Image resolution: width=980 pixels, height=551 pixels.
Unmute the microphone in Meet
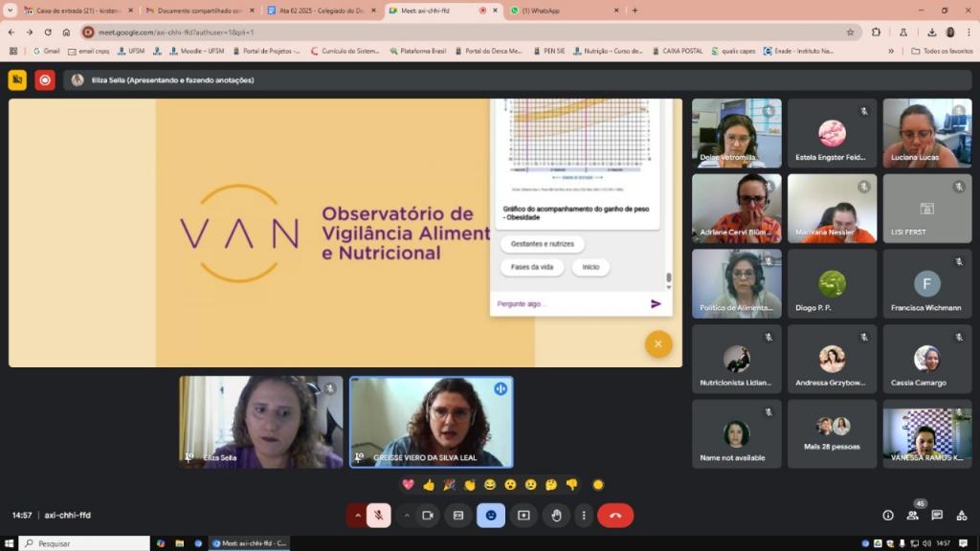pyautogui.click(x=378, y=516)
